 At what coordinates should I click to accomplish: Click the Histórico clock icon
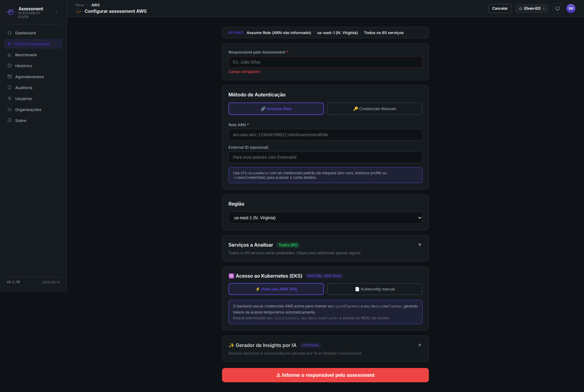pos(9,66)
